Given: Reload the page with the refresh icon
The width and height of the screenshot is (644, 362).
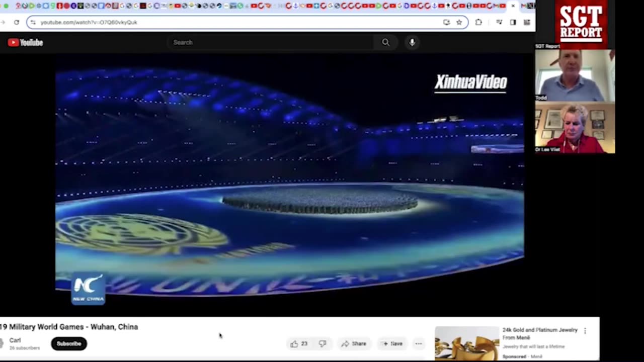Looking at the screenshot, I should tap(17, 22).
